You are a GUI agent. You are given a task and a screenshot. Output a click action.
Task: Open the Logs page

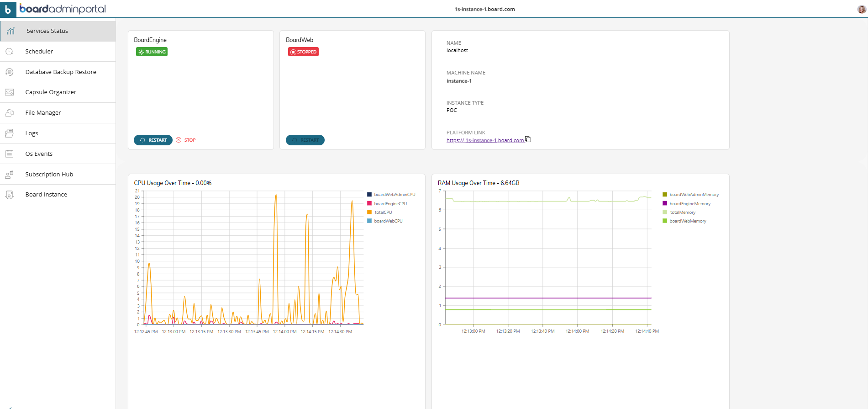(x=58, y=133)
